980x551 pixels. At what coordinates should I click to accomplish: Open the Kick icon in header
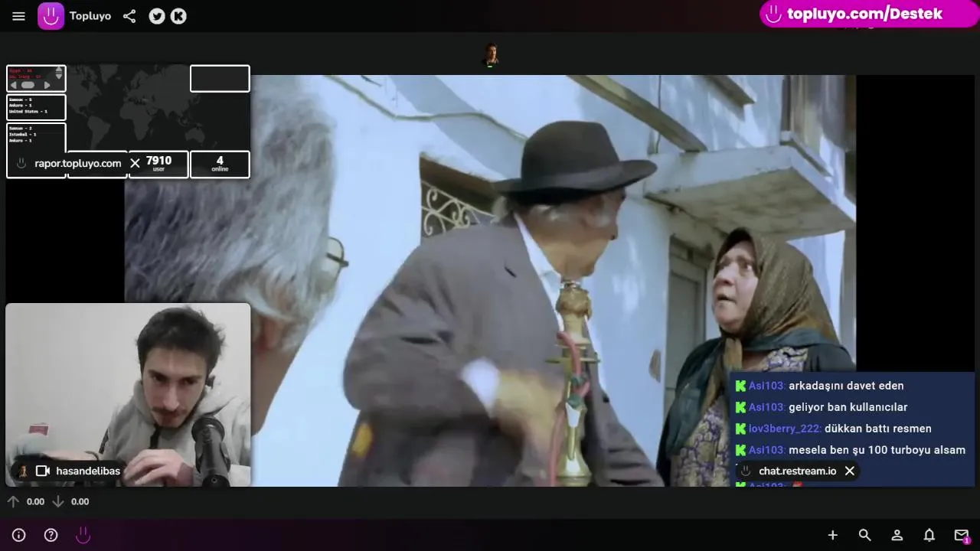(178, 16)
